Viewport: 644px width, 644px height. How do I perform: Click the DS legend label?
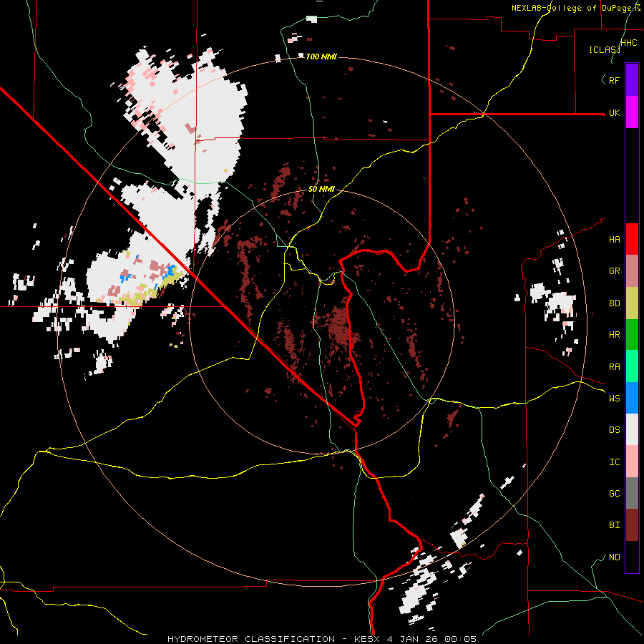pos(614,430)
